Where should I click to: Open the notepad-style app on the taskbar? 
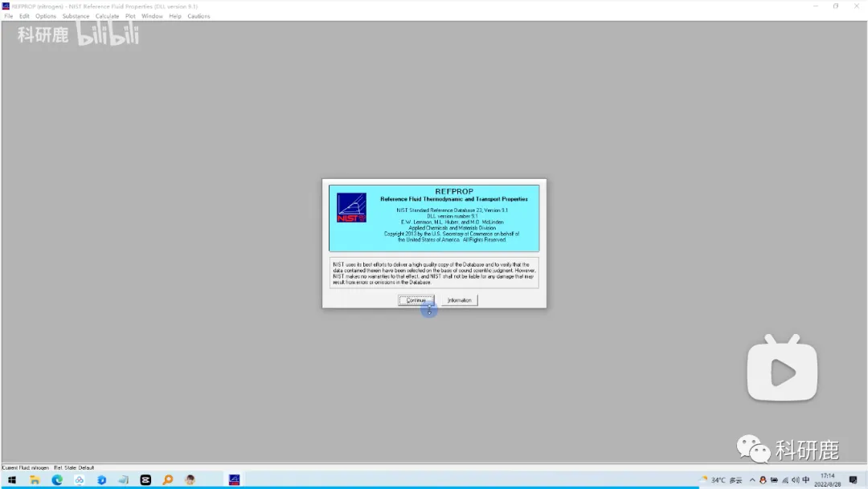coord(124,480)
